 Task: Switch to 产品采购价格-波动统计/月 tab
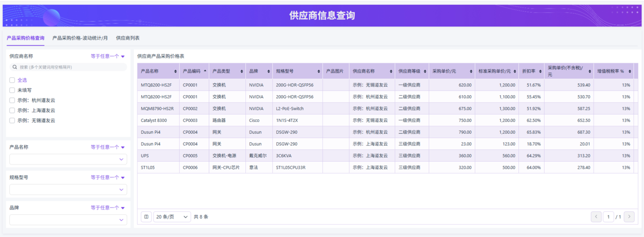coord(80,38)
